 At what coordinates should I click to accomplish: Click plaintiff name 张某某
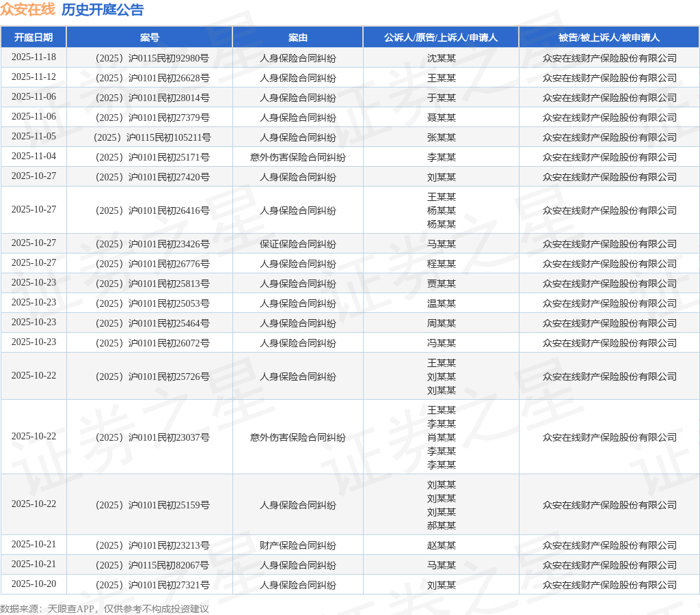click(x=441, y=137)
